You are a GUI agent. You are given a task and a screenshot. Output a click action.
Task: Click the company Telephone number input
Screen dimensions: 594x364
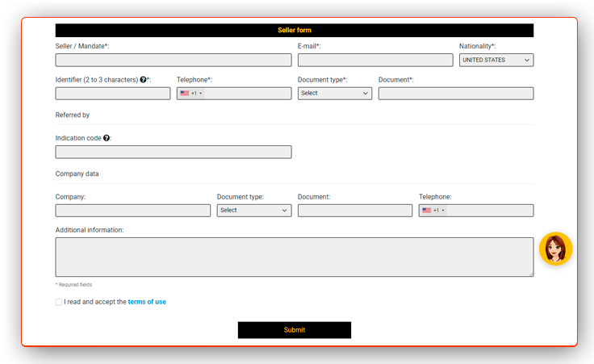(x=490, y=210)
